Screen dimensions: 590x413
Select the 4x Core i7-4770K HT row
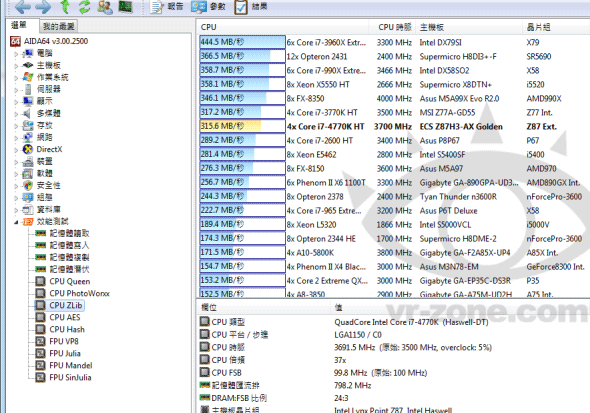click(x=394, y=127)
